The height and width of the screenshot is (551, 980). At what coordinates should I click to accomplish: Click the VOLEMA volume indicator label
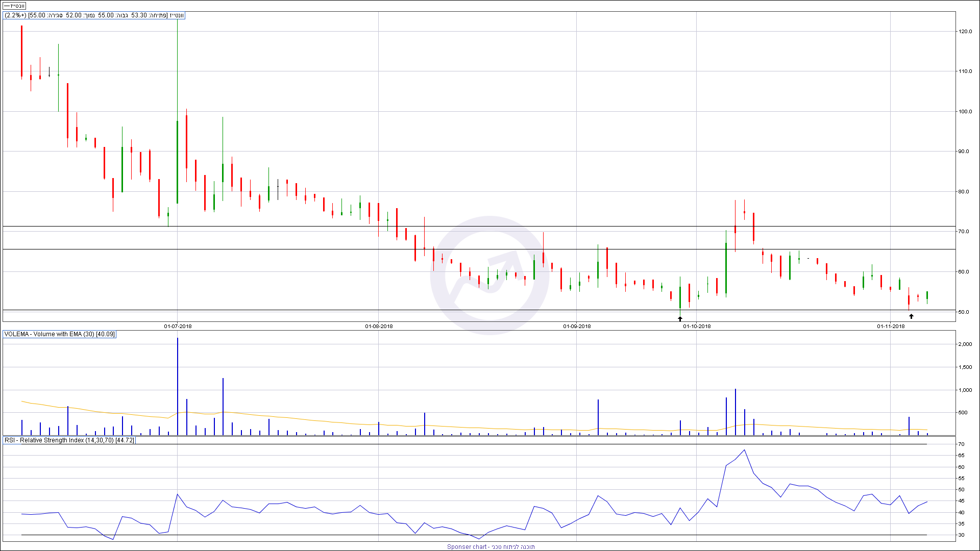pyautogui.click(x=60, y=334)
